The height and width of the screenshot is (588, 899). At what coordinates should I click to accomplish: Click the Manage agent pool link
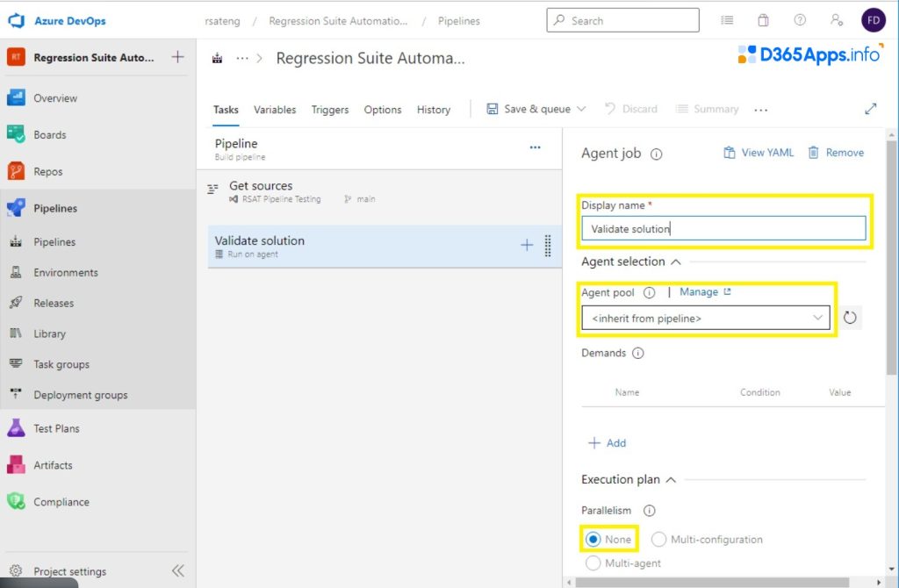pyautogui.click(x=705, y=291)
